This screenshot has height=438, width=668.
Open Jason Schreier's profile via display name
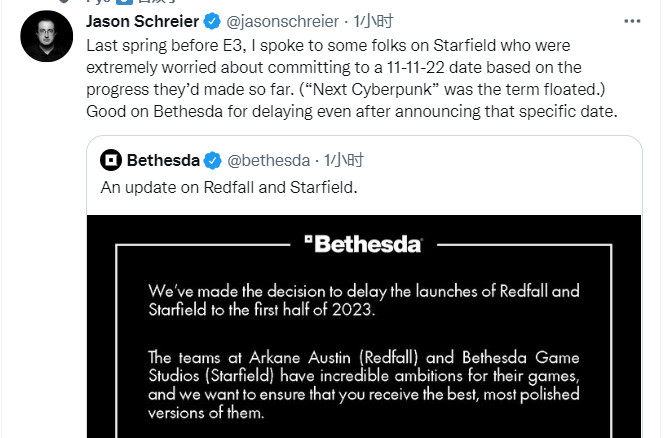click(x=145, y=21)
